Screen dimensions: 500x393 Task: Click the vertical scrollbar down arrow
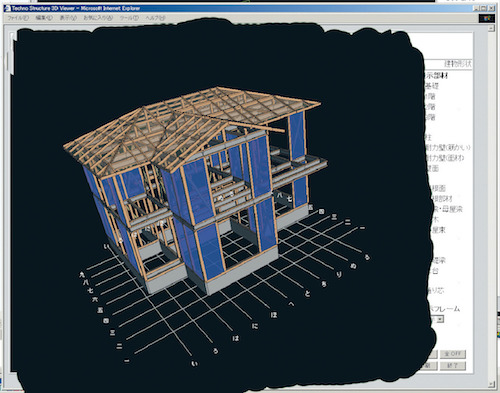tap(491, 384)
